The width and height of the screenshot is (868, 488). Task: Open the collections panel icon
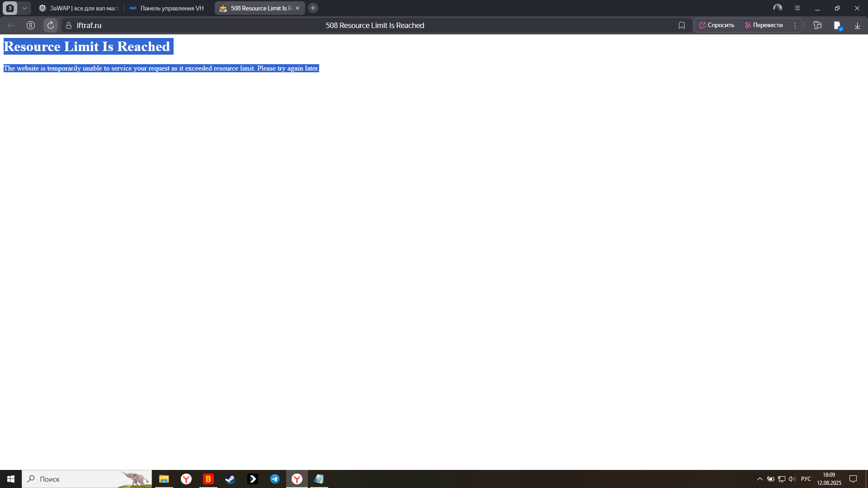point(817,25)
